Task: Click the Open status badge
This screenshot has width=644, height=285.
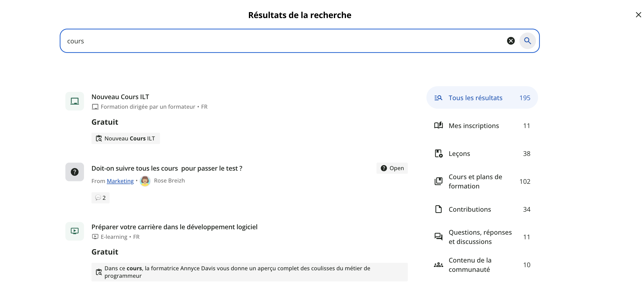Action: click(x=392, y=168)
